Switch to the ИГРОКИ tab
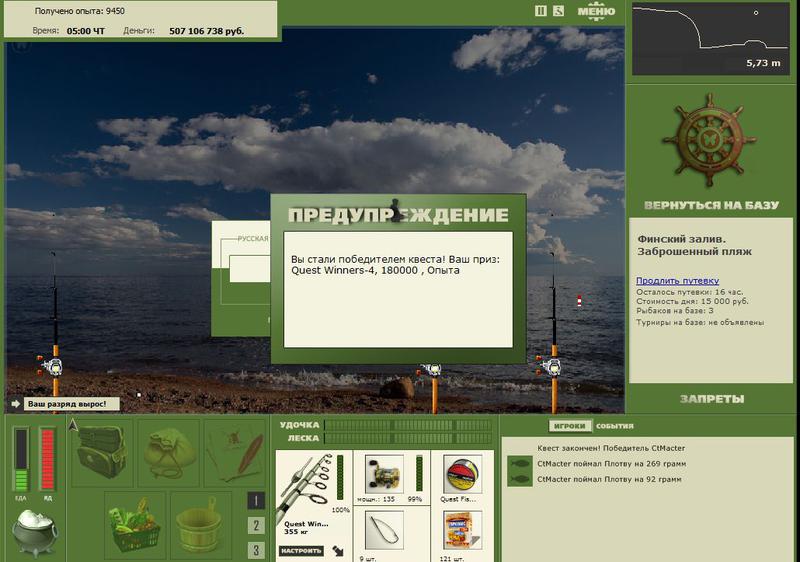This screenshot has height=562, width=800. click(x=569, y=426)
